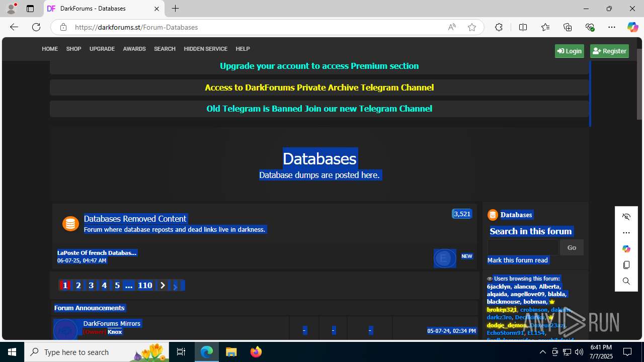
Task: Open the new Telegram Channel banner
Action: 319,109
